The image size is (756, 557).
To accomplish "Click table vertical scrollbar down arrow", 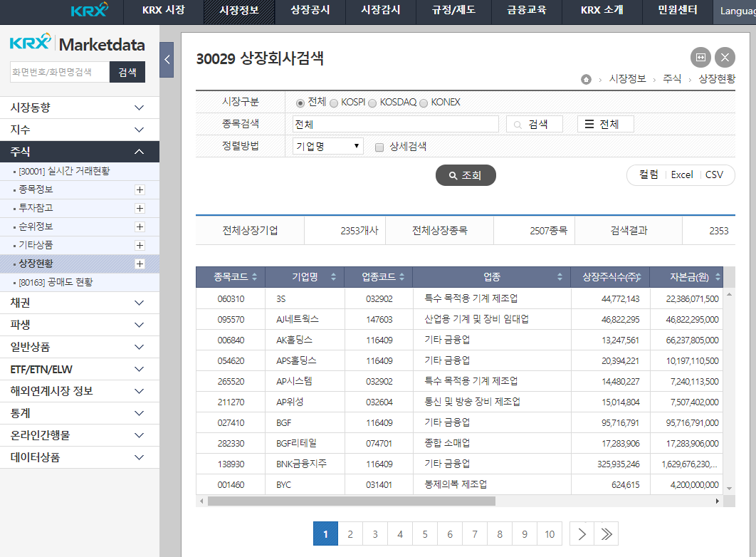I will pyautogui.click(x=729, y=489).
